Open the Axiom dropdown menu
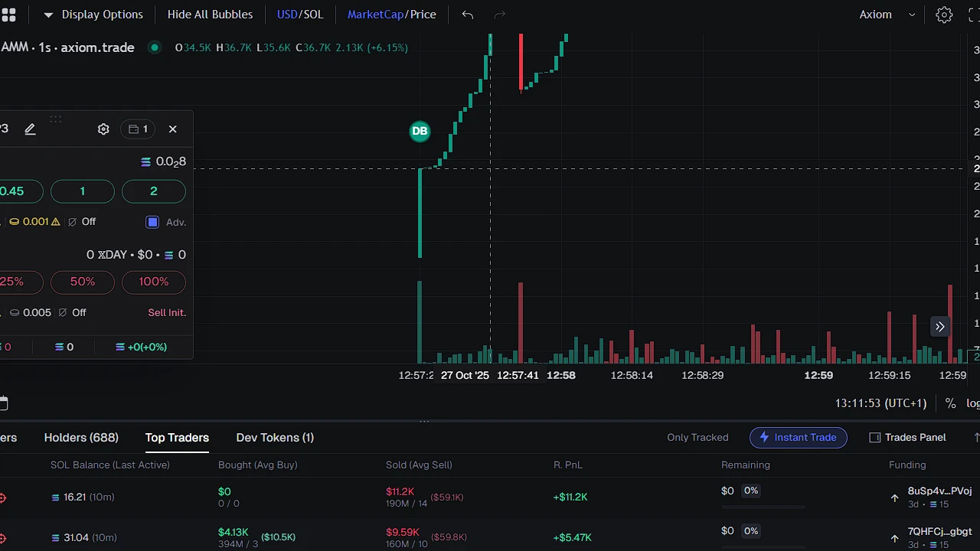980x551 pixels. [x=887, y=15]
